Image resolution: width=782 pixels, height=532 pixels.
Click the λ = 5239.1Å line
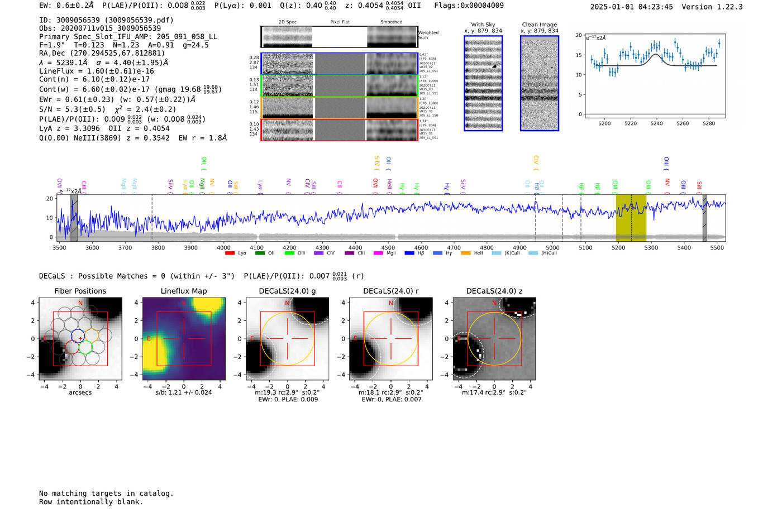tap(103, 63)
